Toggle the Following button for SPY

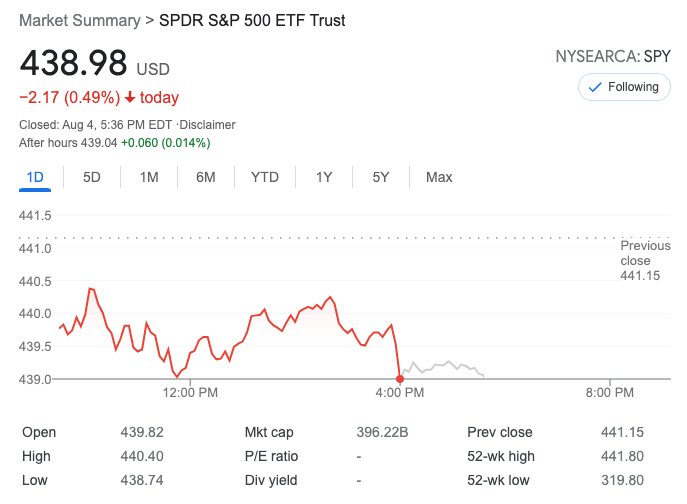(624, 87)
